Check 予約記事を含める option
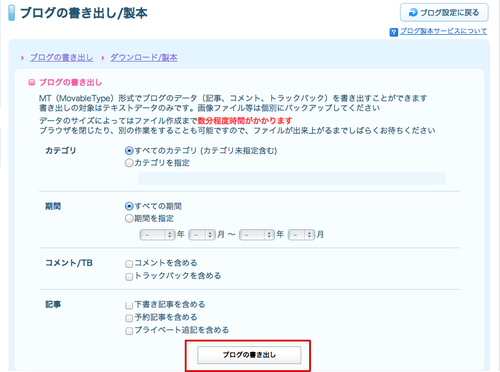The width and height of the screenshot is (500, 372). [129, 318]
